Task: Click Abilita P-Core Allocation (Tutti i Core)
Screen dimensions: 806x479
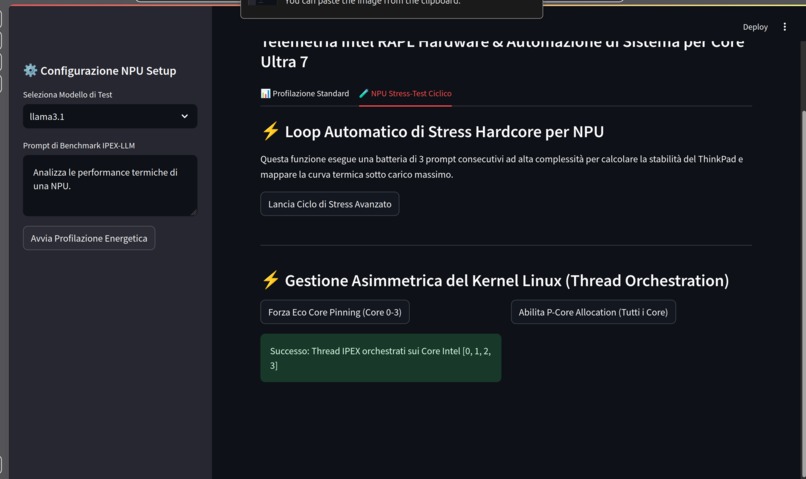Action: tap(593, 312)
